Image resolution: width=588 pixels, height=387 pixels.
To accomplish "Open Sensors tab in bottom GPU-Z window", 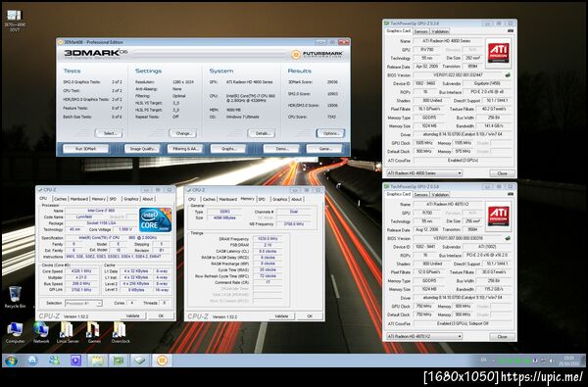I will pyautogui.click(x=420, y=195).
